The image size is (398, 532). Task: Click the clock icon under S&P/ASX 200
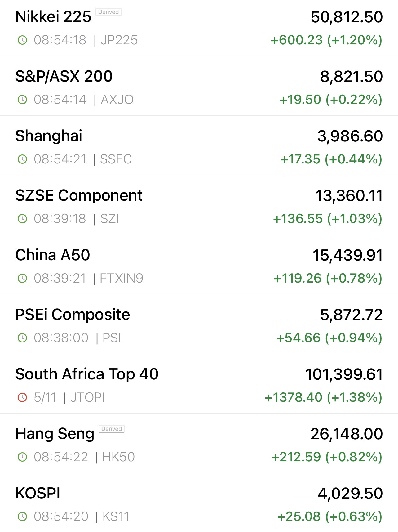22,100
